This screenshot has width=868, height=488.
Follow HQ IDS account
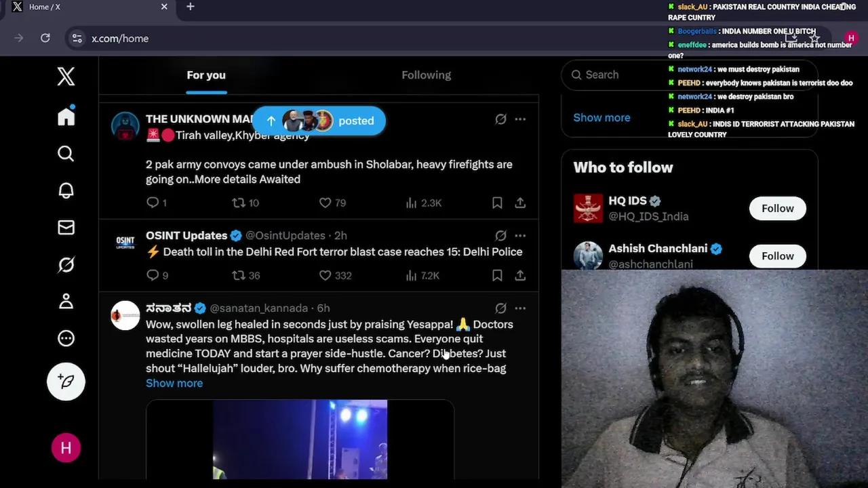click(x=777, y=209)
